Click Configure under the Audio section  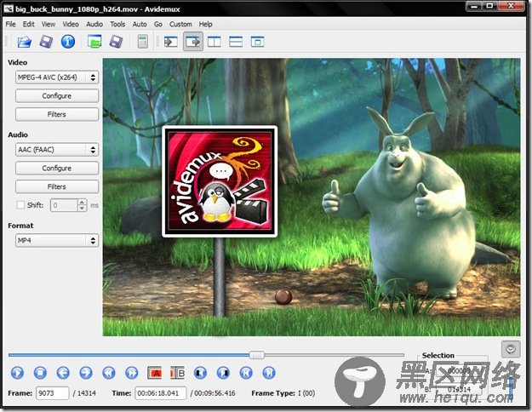pos(57,168)
